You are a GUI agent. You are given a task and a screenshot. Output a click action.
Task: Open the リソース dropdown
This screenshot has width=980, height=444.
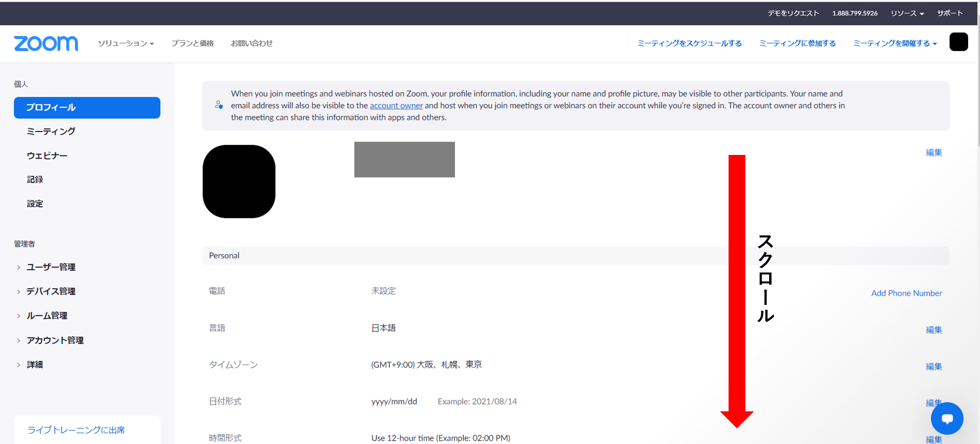907,13
